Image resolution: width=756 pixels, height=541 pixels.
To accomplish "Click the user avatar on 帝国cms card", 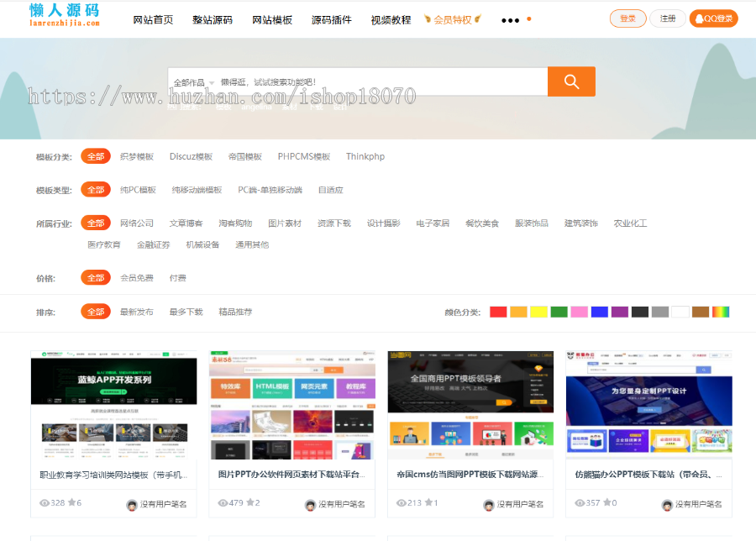I will pyautogui.click(x=487, y=504).
